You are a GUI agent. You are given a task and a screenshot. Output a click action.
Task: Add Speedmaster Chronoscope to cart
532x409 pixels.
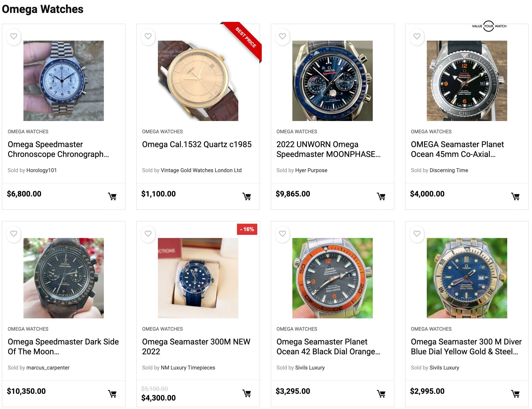(112, 196)
